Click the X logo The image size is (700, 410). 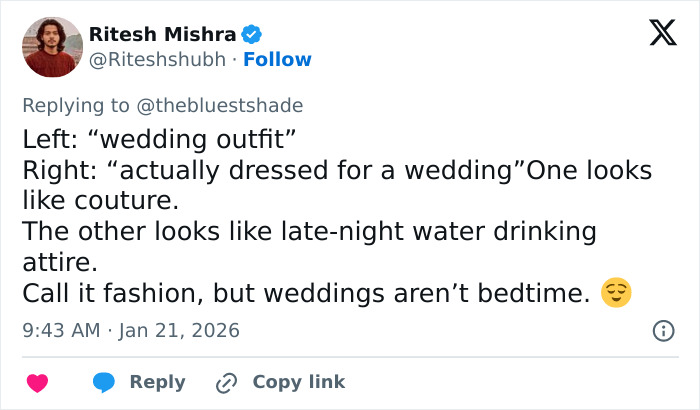click(x=656, y=34)
